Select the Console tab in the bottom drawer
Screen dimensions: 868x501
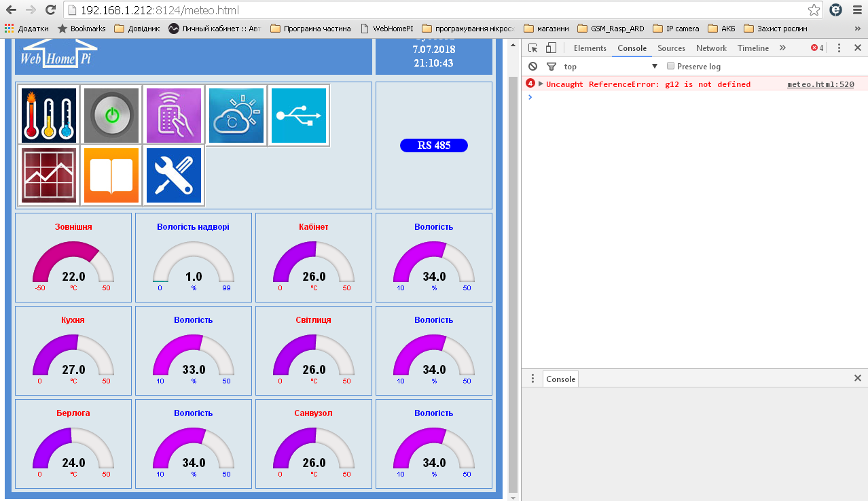coord(561,379)
